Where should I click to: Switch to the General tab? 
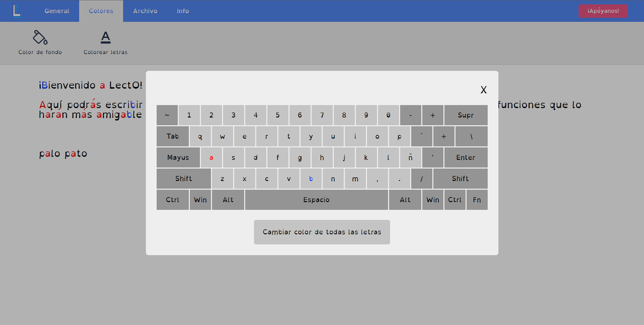[57, 11]
